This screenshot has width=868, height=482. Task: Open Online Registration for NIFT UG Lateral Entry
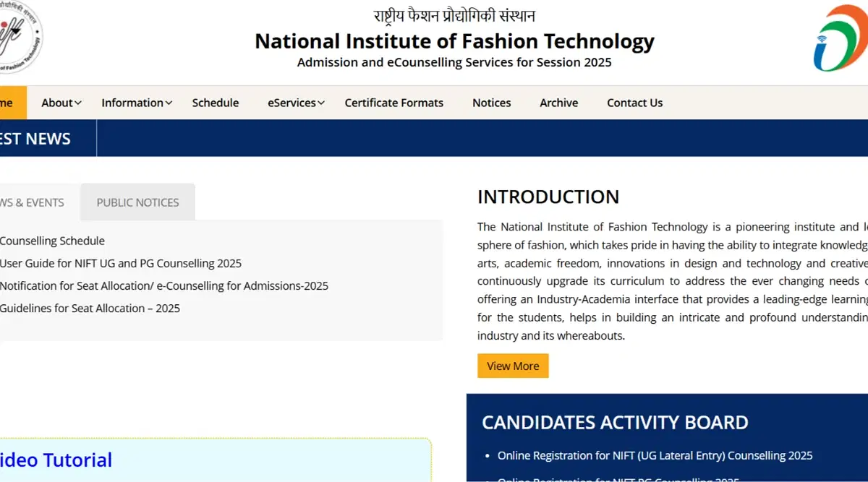pos(655,455)
